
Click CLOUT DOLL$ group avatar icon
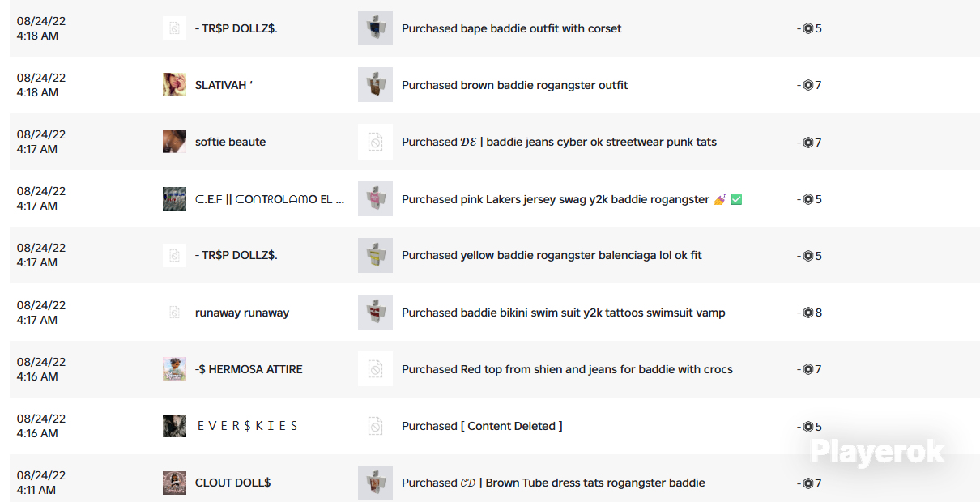174,483
